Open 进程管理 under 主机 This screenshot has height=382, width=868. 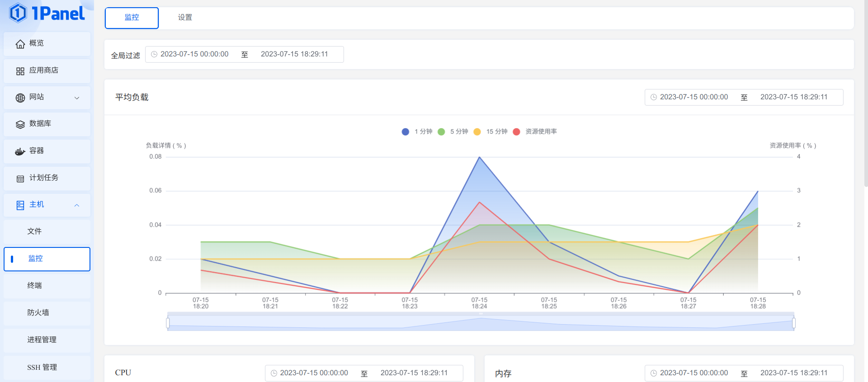(x=47, y=340)
